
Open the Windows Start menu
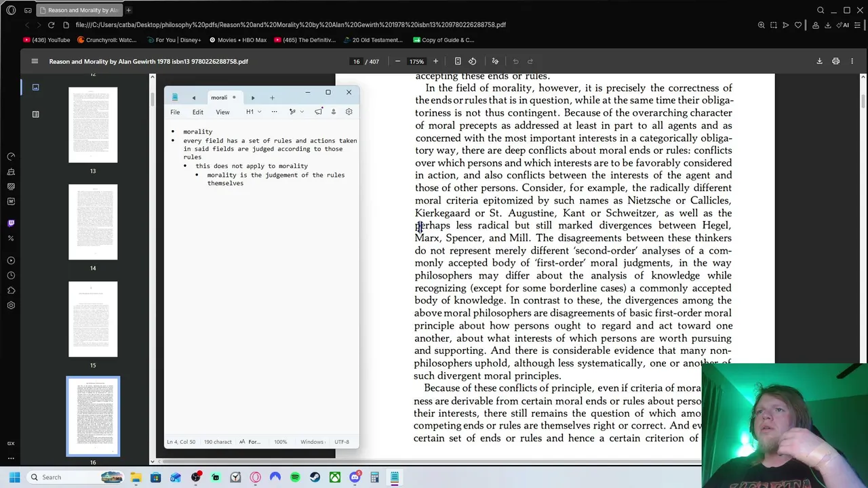pyautogui.click(x=14, y=477)
